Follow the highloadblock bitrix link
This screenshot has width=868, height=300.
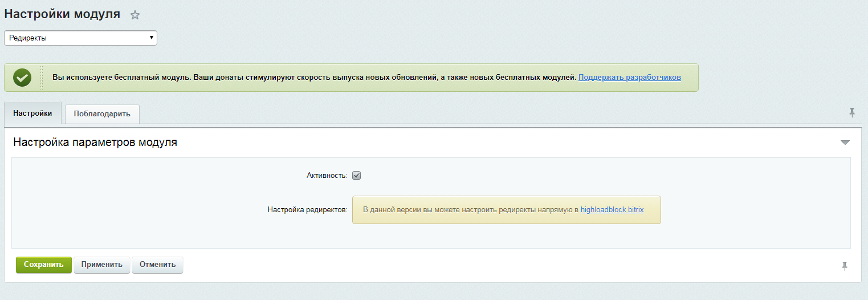[x=612, y=210]
